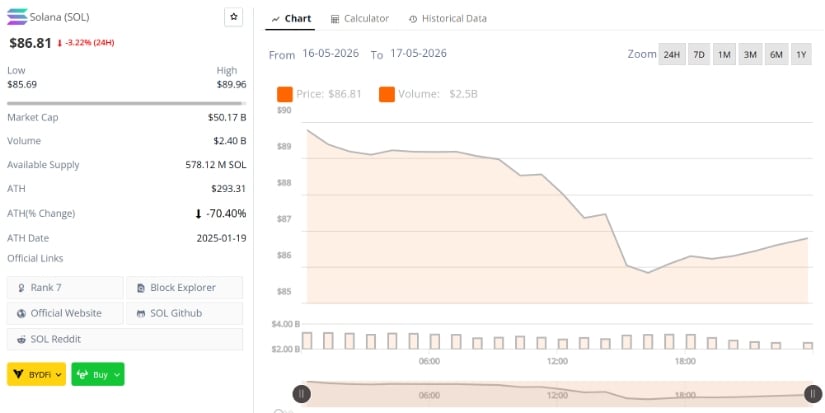Click the Reddit icon
The image size is (825, 413).
22,340
